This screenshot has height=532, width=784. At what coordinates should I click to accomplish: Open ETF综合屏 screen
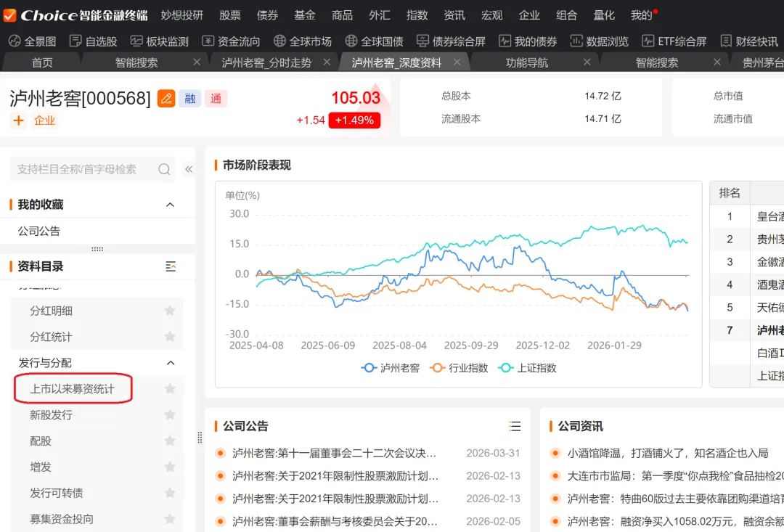[674, 41]
